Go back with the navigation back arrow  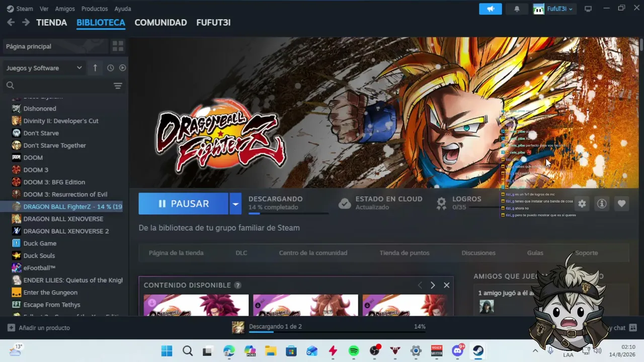11,23
